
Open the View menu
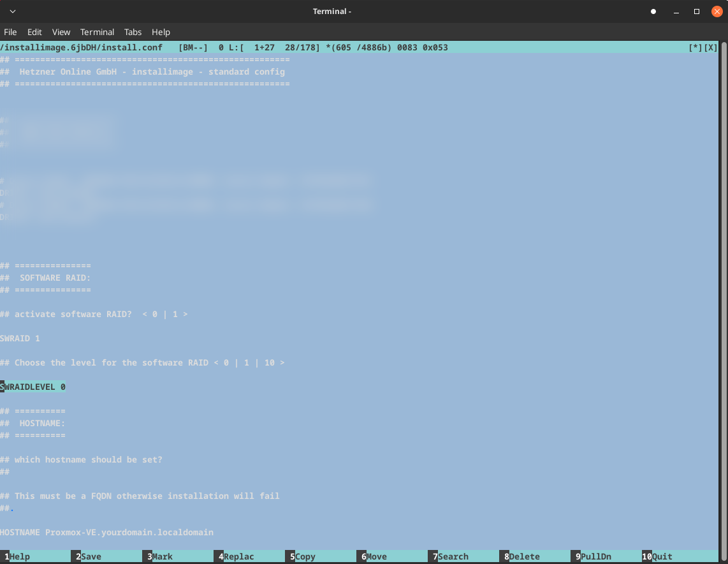coord(61,32)
